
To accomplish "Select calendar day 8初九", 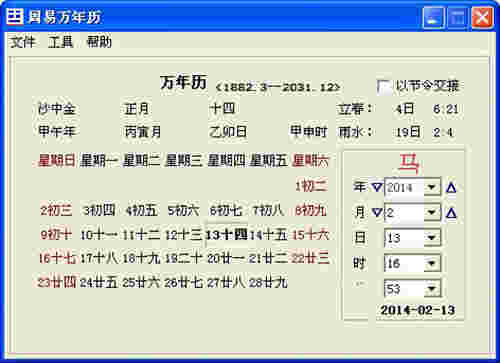I will pos(311,211).
